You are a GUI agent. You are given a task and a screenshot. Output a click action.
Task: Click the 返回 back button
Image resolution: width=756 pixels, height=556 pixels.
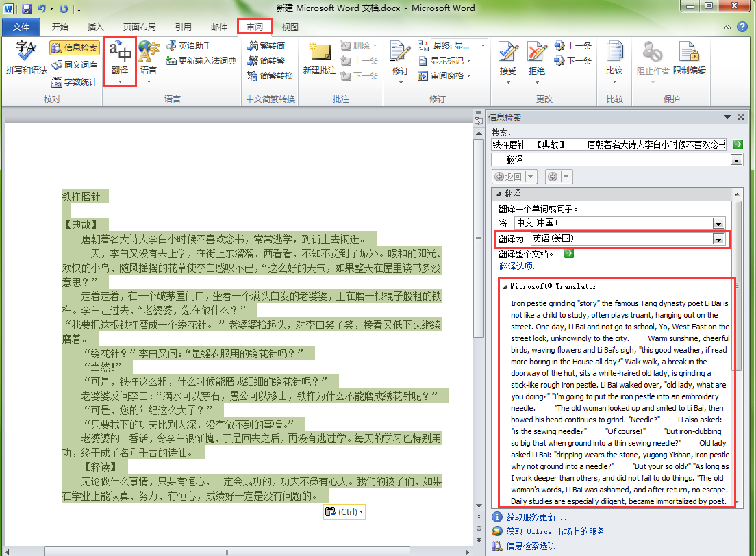click(509, 177)
